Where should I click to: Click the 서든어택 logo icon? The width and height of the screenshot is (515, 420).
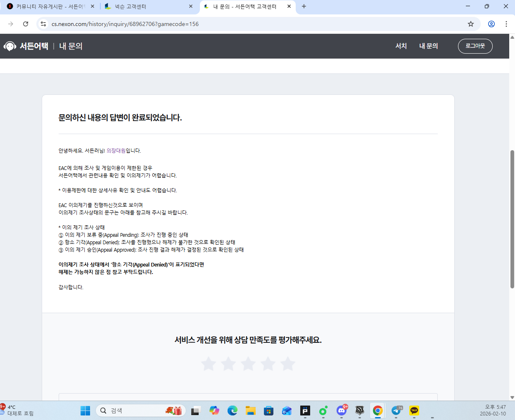10,46
